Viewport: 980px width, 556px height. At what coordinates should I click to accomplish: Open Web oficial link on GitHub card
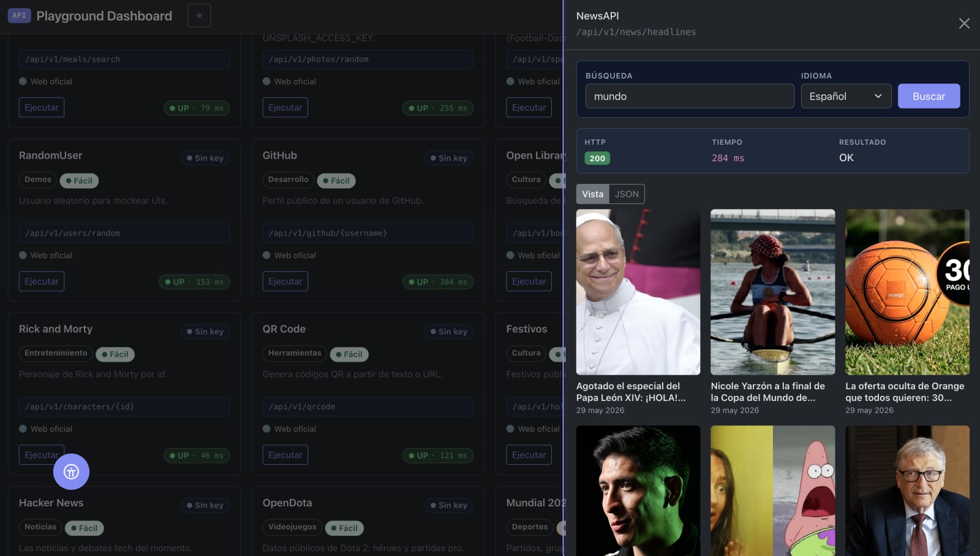295,255
